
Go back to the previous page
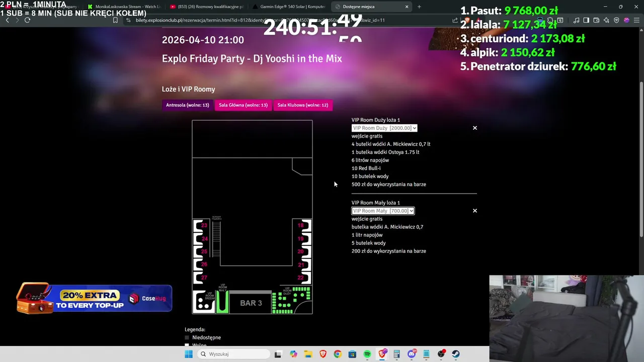click(x=7, y=20)
